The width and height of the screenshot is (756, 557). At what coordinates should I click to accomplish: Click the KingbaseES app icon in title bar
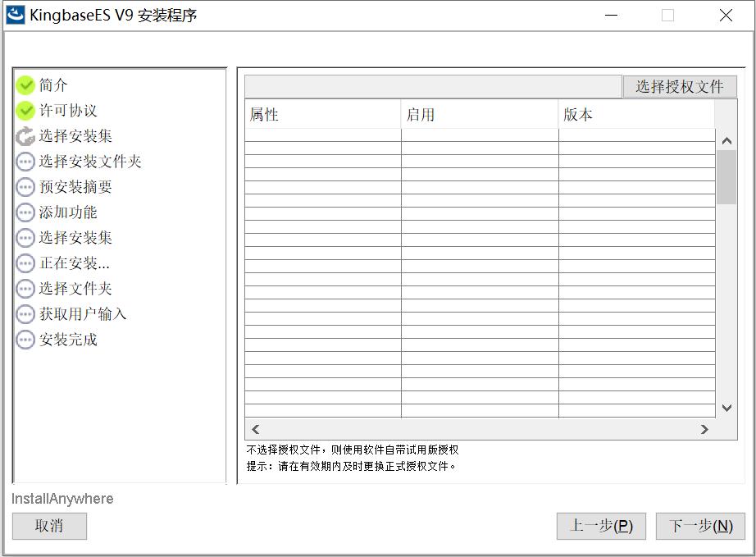[15, 15]
